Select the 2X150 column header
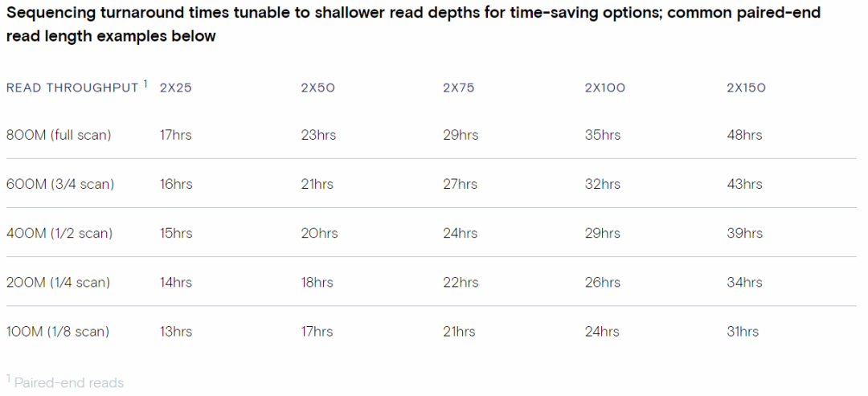 [x=746, y=88]
